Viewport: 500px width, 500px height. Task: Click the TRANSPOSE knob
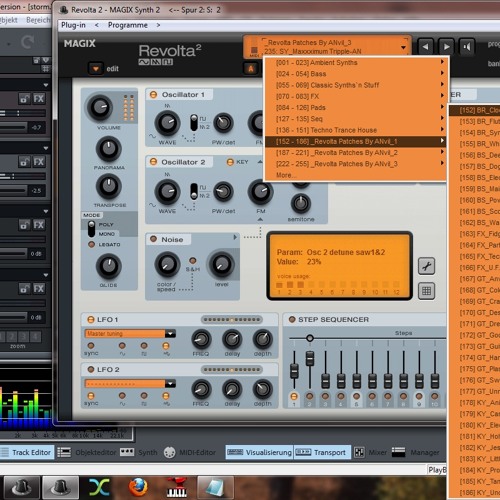tap(109, 186)
